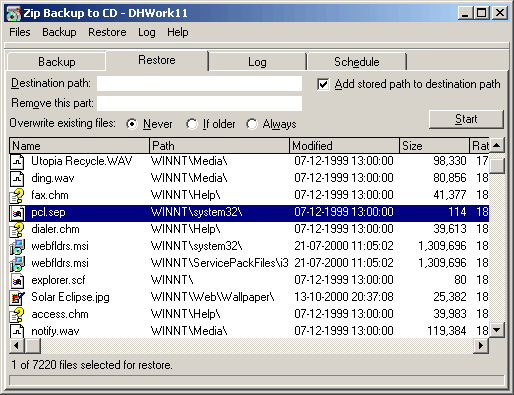Click the Utopia Recycle.WAV file icon
This screenshot has width=514, height=395.
[x=17, y=162]
